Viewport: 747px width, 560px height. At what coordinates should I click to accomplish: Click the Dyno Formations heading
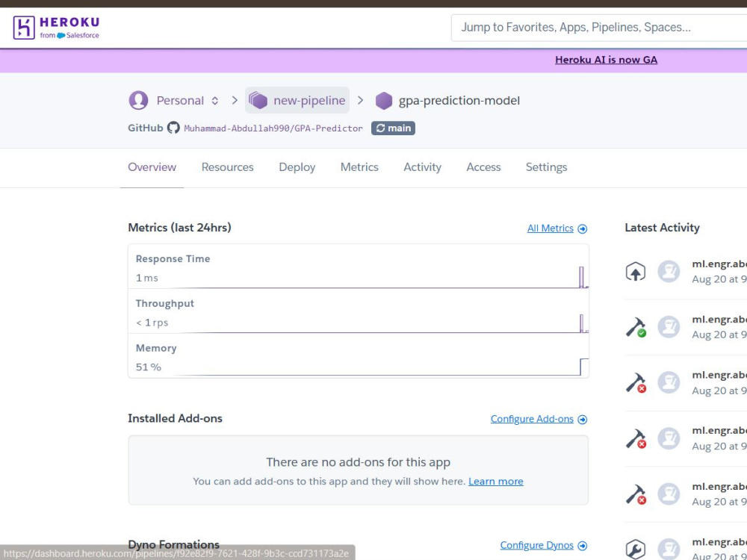(x=173, y=544)
